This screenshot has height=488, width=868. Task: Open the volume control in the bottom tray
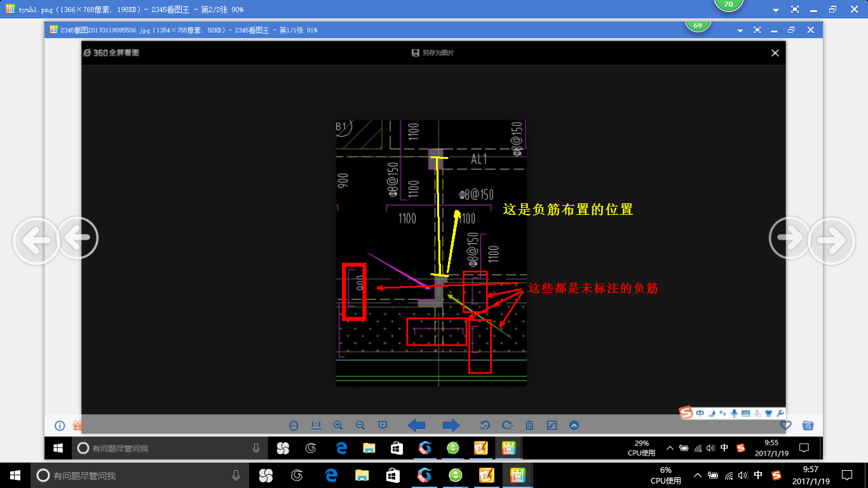coord(743,475)
